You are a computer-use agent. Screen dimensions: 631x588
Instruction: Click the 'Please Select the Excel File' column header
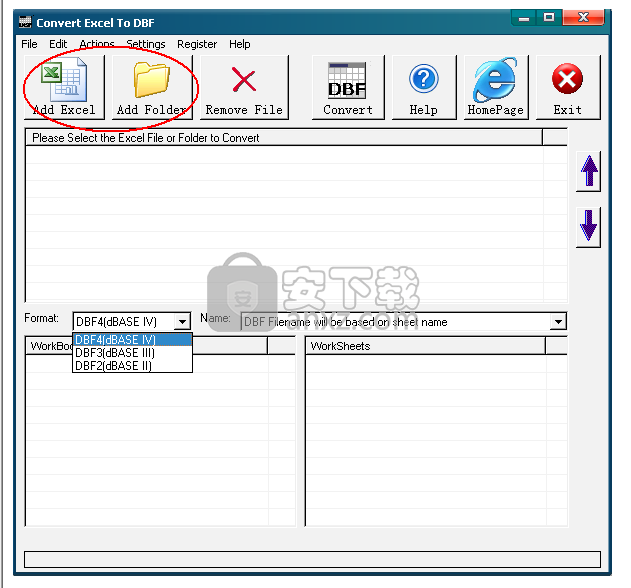coord(284,138)
